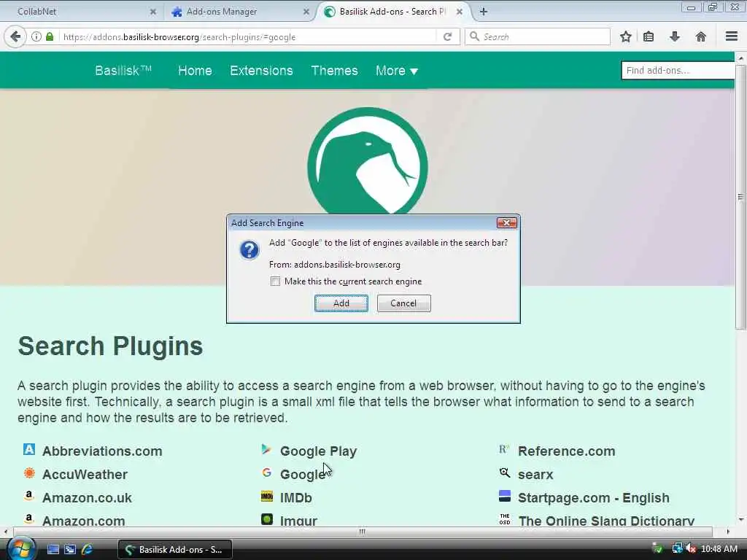Image resolution: width=747 pixels, height=560 pixels.
Task: Focus the Find add-ons search field
Action: click(678, 71)
